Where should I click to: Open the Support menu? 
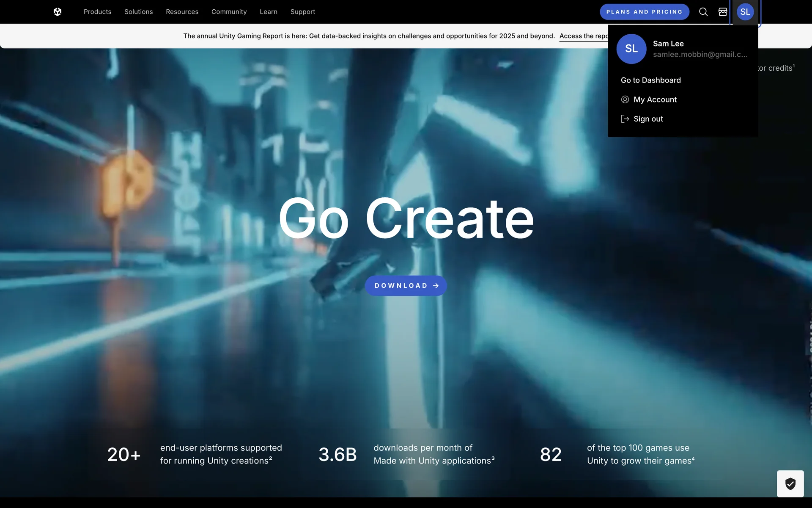(x=302, y=12)
